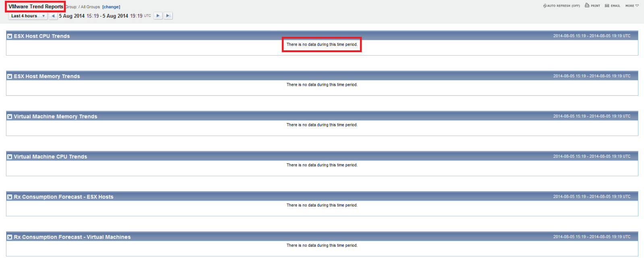Click date range text in ESX Host CPU Trends header
Image resolution: width=644 pixels, height=264 pixels.
click(x=592, y=36)
